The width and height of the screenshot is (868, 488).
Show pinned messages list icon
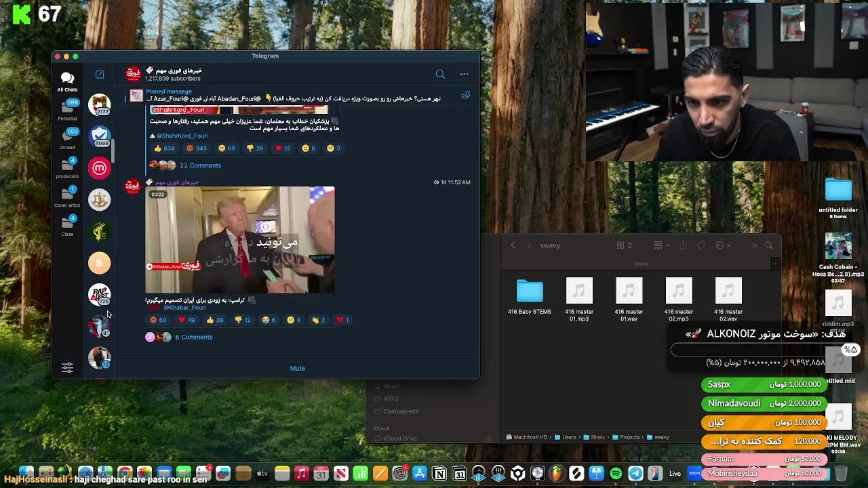(x=465, y=96)
